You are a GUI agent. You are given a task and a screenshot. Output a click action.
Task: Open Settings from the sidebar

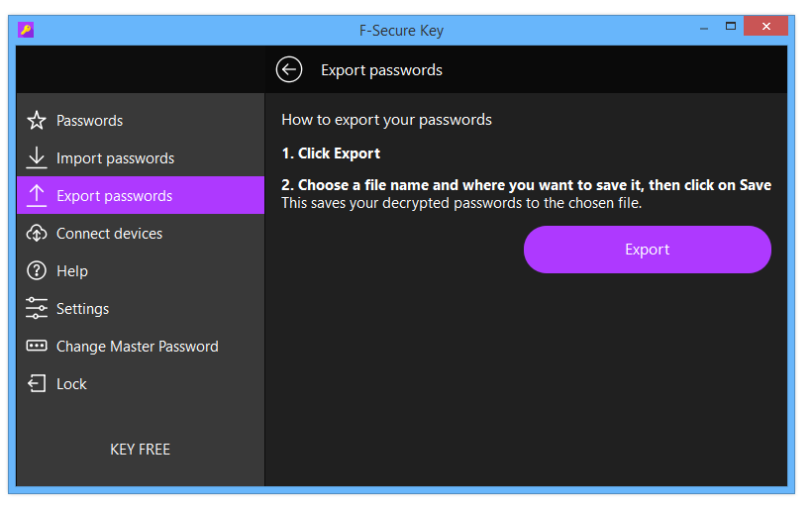(x=141, y=309)
